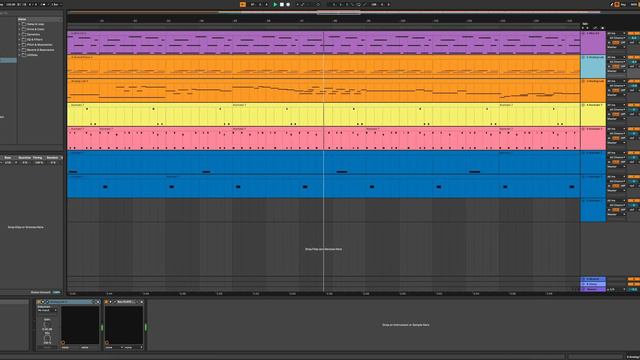Screen dimensions: 640x360
Task: Select the yellow drum clip in the arrangement
Action: pyautogui.click(x=324, y=114)
